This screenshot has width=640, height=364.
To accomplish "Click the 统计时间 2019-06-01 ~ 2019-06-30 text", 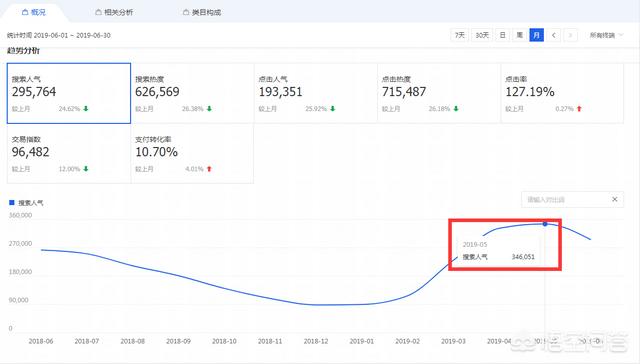I will [59, 36].
